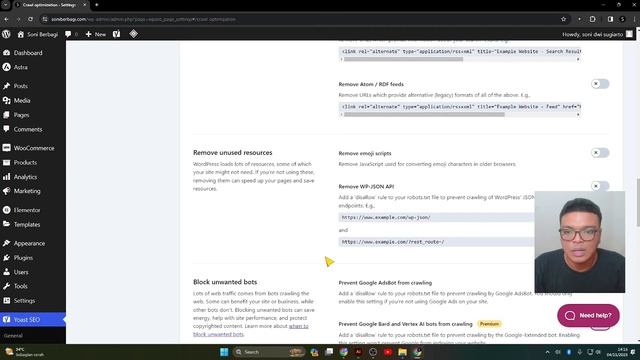Click scrollbar under Search Result code snippet
640x360 pixels.
(403, 59)
